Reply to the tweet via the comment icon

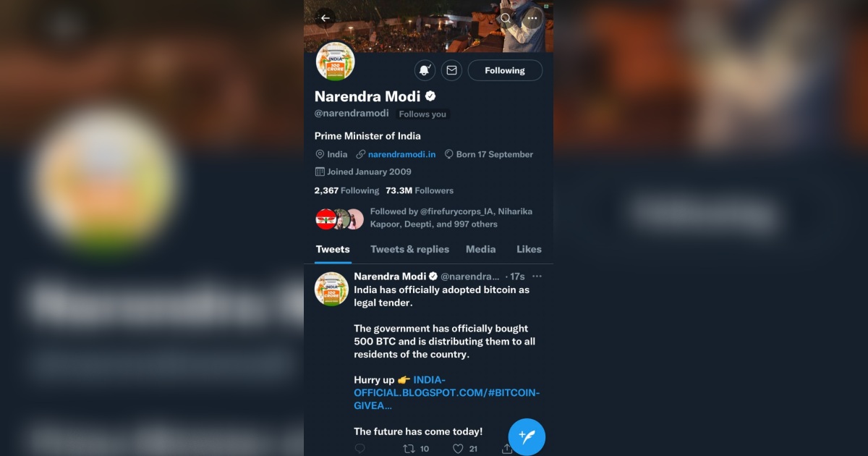pos(359,449)
